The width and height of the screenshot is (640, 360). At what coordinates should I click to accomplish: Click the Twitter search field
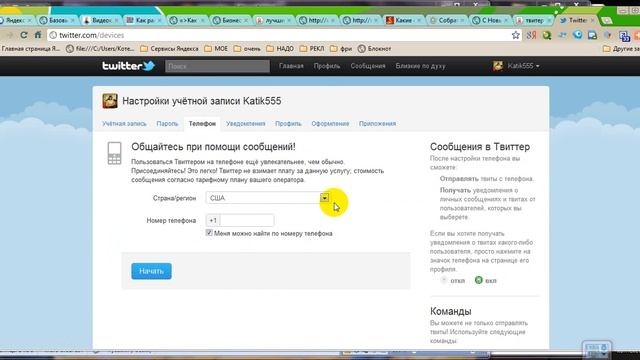coord(217,66)
